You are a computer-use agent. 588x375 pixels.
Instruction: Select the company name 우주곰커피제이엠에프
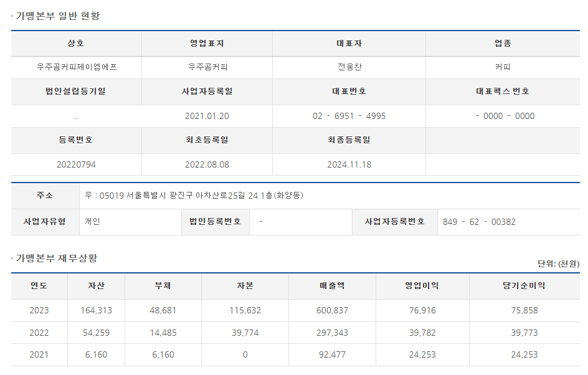[x=77, y=67]
